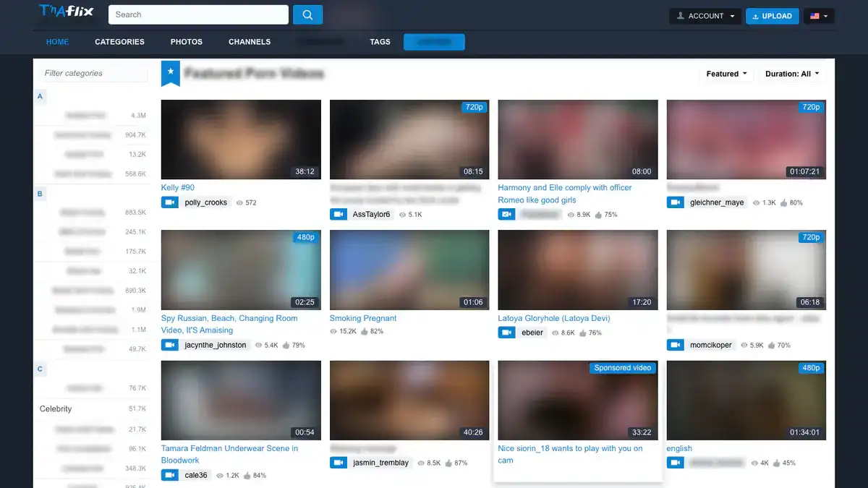Click camera icon beside polly_crooks
The image size is (868, 488).
[169, 202]
